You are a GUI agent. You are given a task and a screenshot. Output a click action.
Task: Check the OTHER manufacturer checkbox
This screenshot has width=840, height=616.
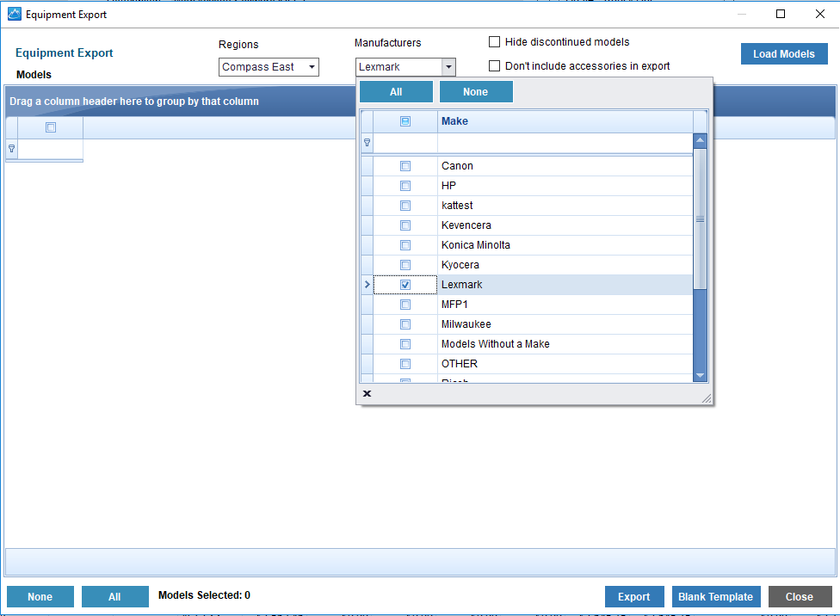(x=405, y=364)
